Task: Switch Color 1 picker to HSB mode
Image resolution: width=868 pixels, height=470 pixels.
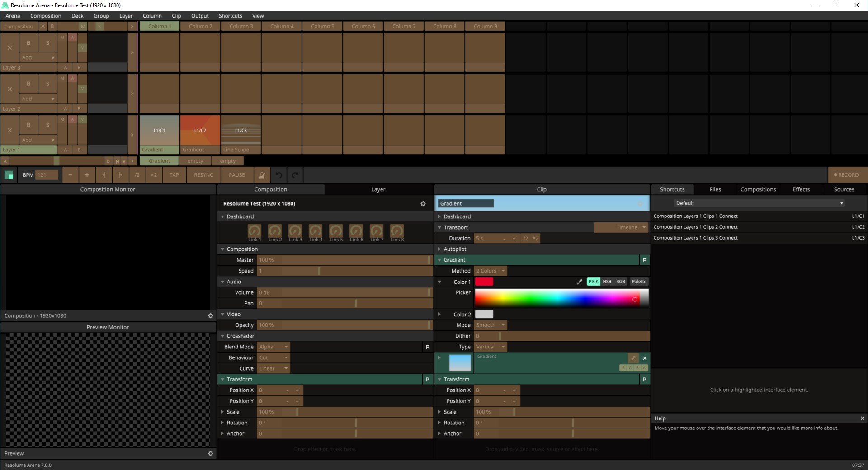Action: pyautogui.click(x=607, y=282)
